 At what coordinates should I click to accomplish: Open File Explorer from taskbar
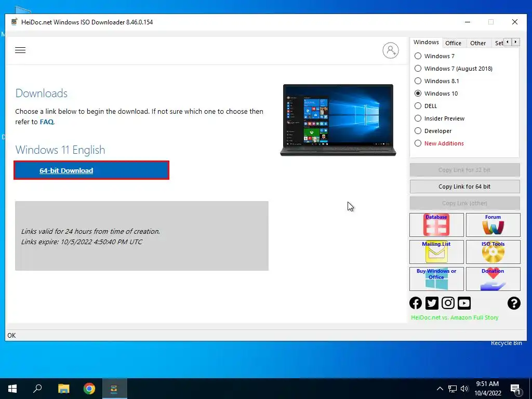click(x=63, y=389)
